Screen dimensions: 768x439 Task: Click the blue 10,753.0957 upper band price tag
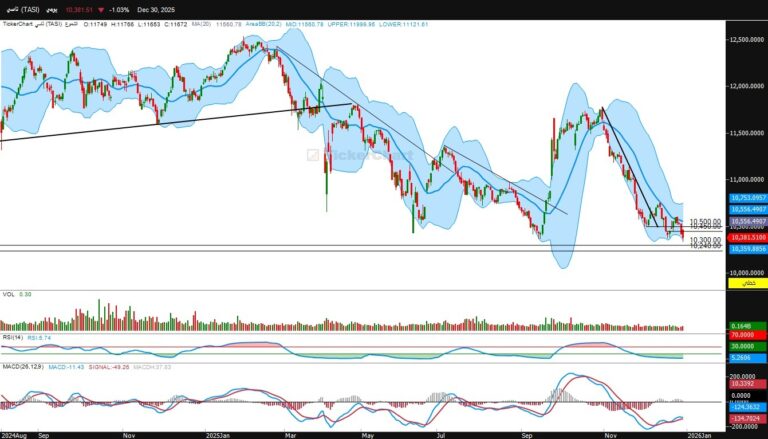tap(747, 198)
